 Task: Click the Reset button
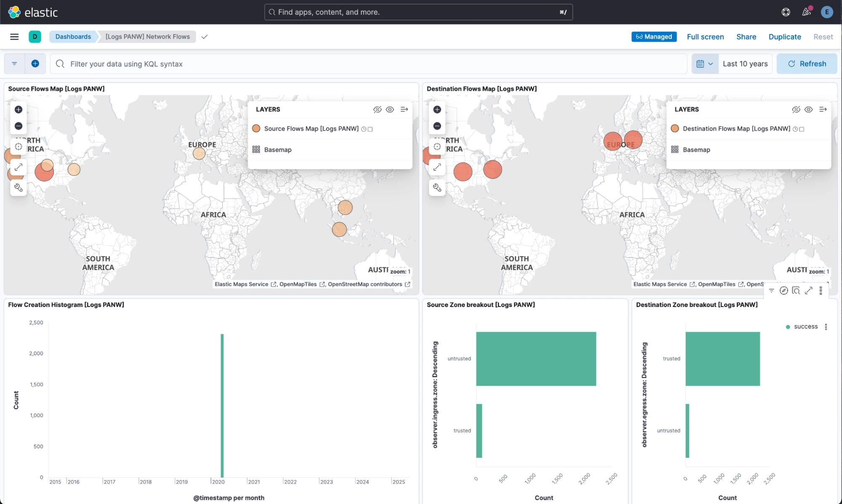click(x=823, y=37)
